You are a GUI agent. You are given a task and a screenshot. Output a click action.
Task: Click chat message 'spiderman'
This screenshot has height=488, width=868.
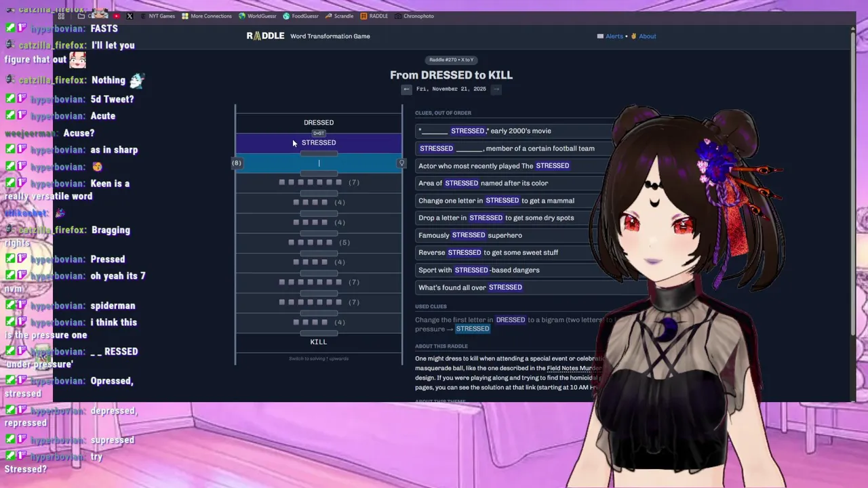[x=113, y=306]
